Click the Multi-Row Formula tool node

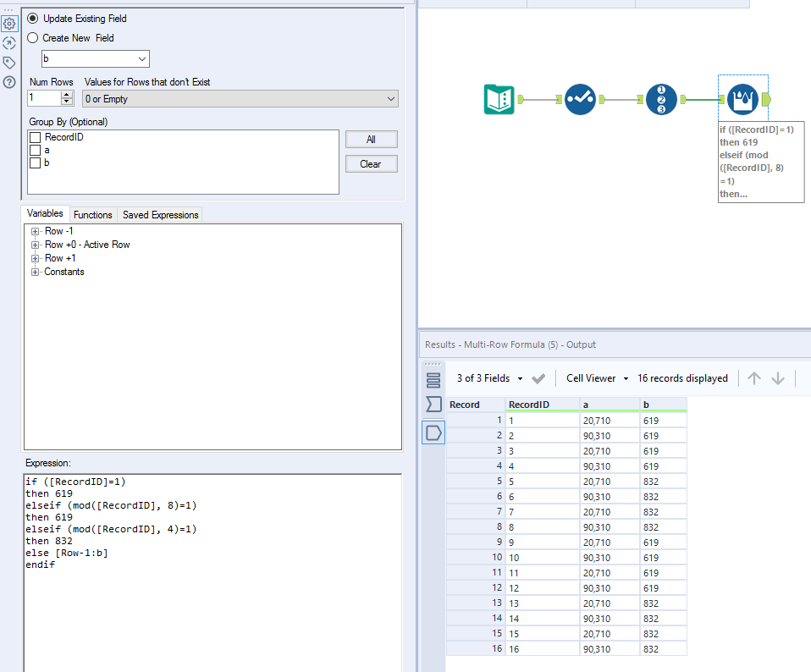point(742,100)
